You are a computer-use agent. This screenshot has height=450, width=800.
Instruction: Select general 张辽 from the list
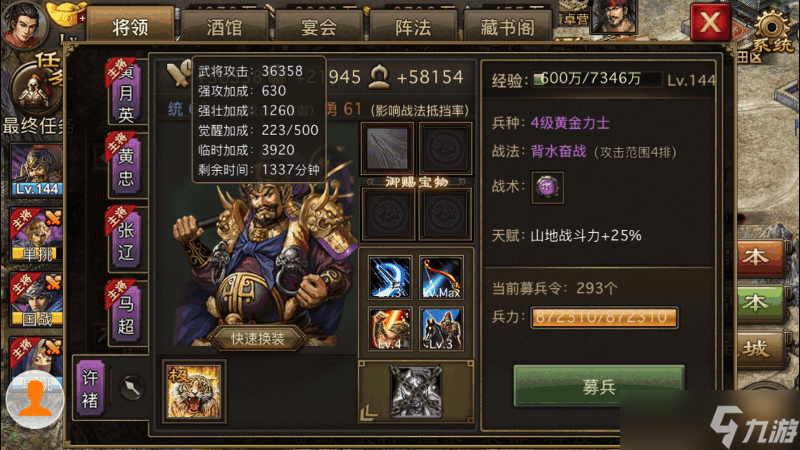click(126, 240)
